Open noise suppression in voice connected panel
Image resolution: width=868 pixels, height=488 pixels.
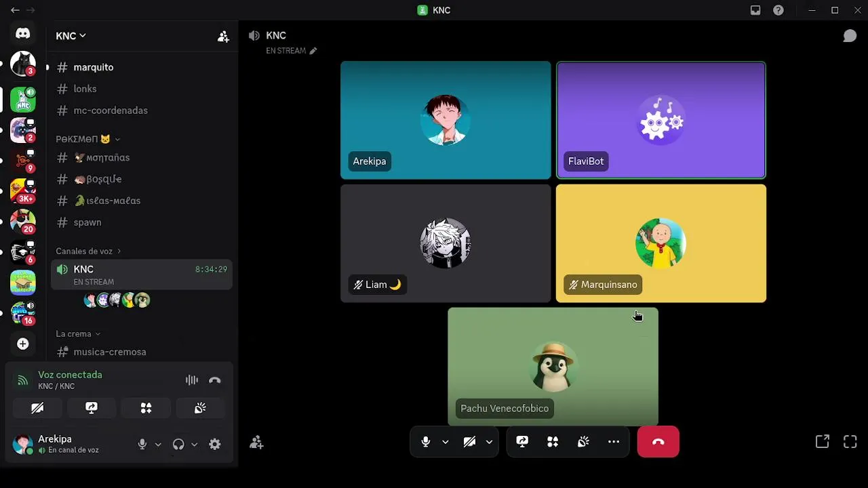coord(192,380)
